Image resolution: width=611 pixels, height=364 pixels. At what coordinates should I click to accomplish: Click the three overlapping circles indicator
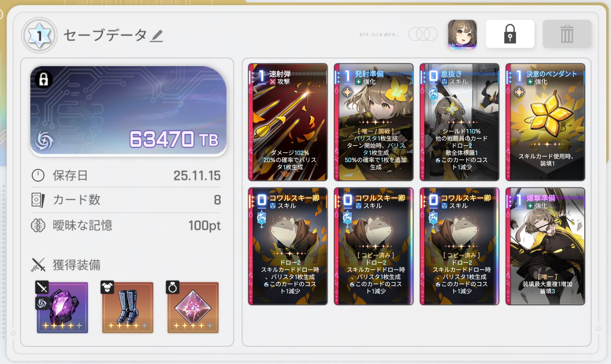(423, 34)
